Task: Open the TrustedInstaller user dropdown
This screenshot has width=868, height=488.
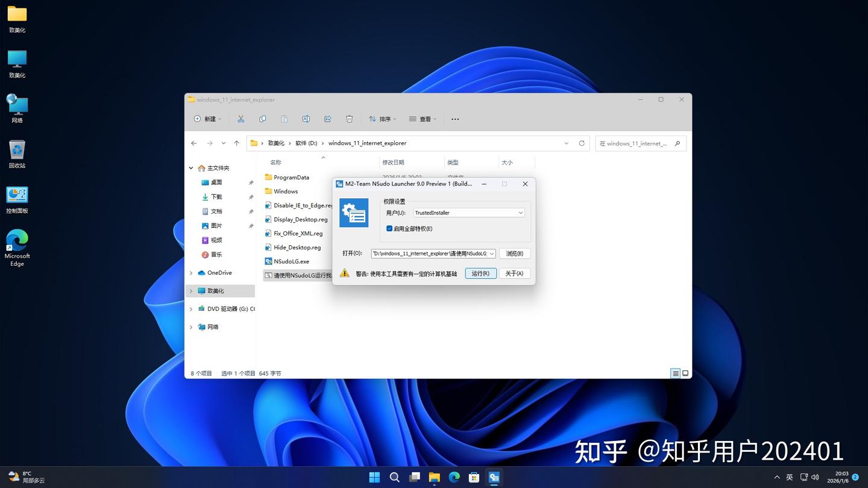Action: pos(520,212)
